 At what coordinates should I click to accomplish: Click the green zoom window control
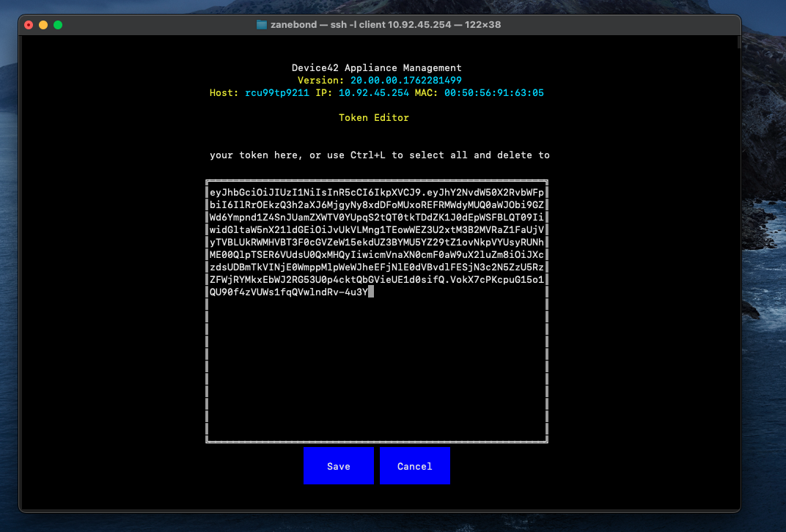pyautogui.click(x=57, y=24)
